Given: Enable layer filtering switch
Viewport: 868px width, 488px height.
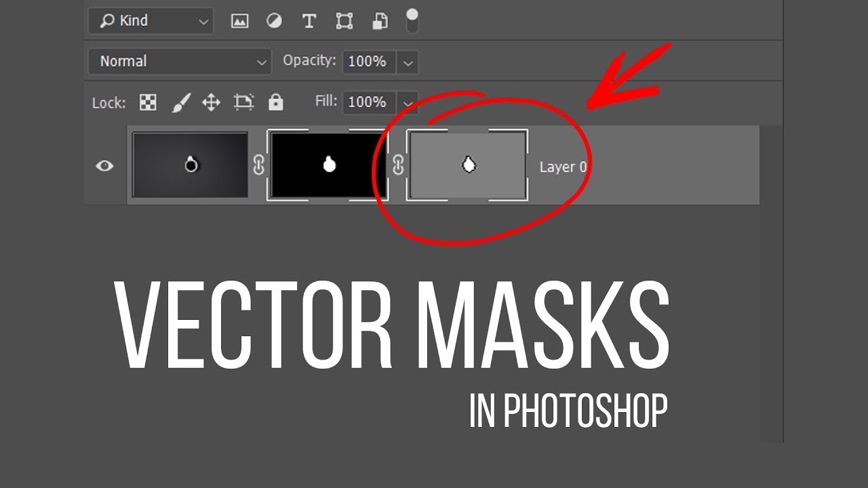Looking at the screenshot, I should (x=412, y=21).
